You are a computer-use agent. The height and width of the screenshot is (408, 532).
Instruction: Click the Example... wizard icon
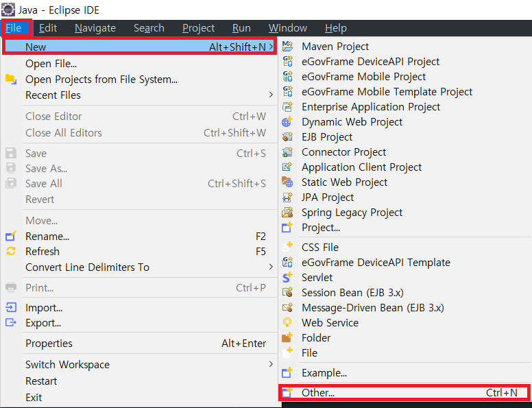coord(287,372)
